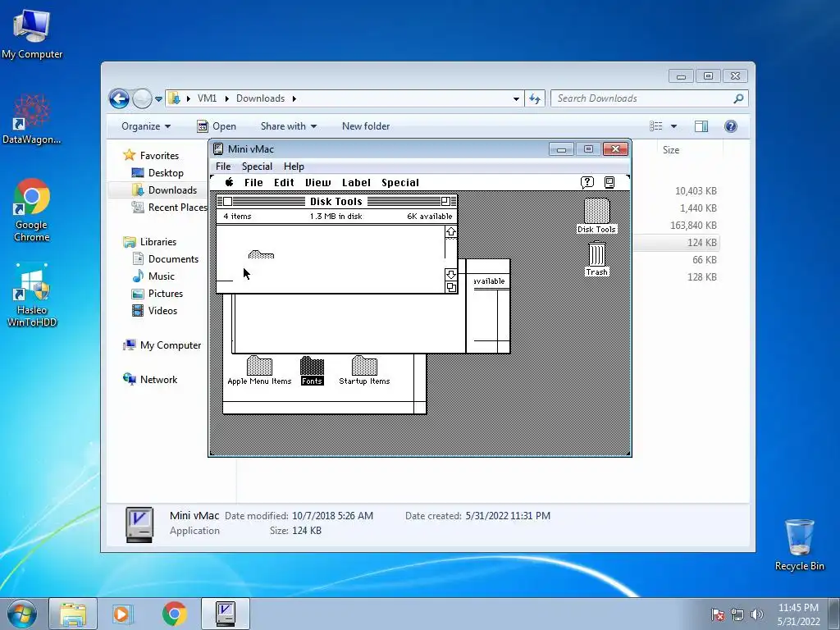Click the Explorer Back arrow
This screenshot has width=840, height=630.
[x=119, y=98]
